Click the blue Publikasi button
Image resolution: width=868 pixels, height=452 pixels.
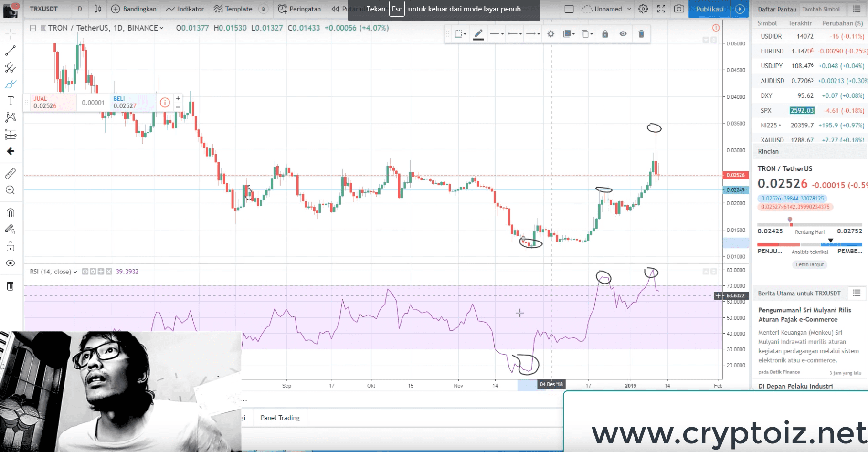click(709, 9)
